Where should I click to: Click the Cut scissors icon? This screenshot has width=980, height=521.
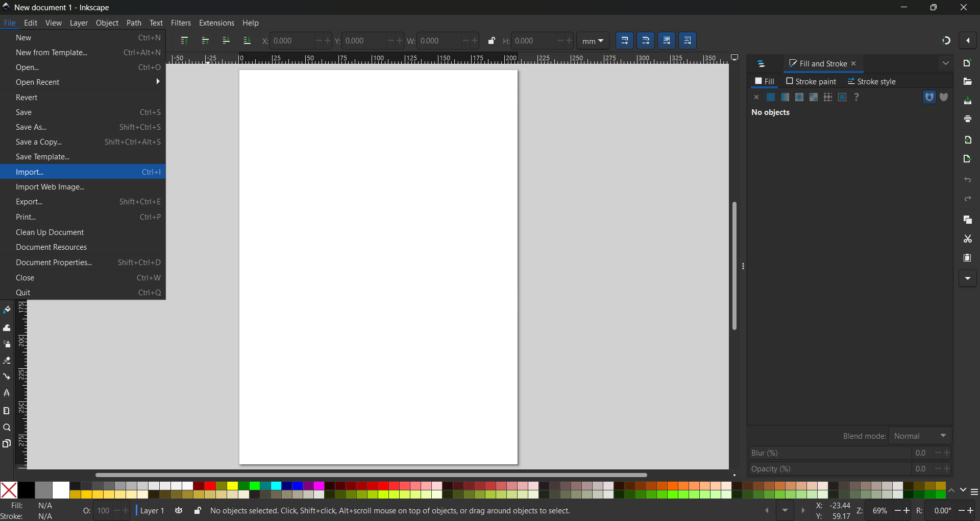click(x=967, y=239)
